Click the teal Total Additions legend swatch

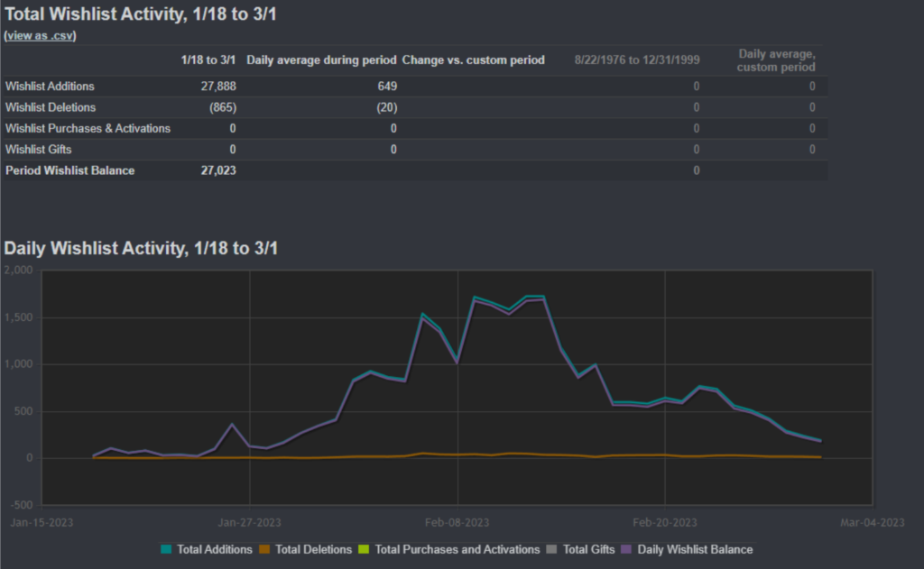166,549
